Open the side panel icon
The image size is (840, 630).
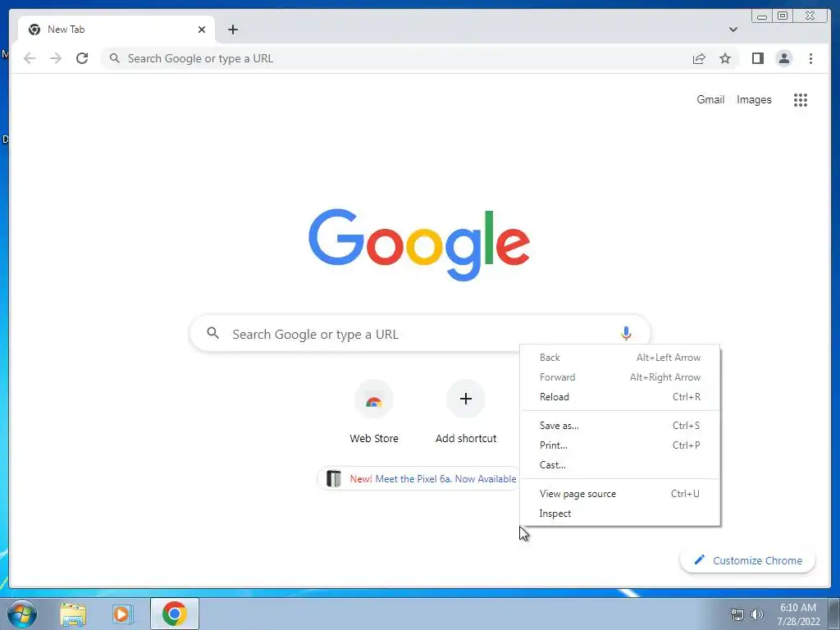pos(757,58)
